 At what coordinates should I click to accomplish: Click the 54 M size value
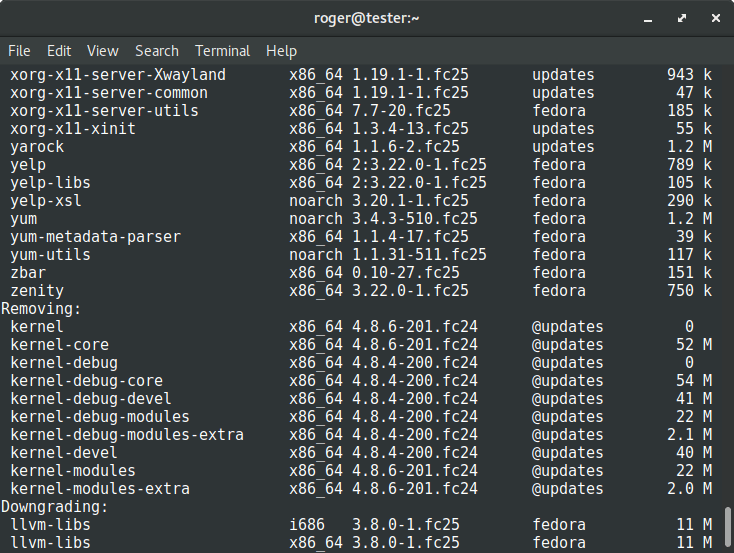pos(694,381)
